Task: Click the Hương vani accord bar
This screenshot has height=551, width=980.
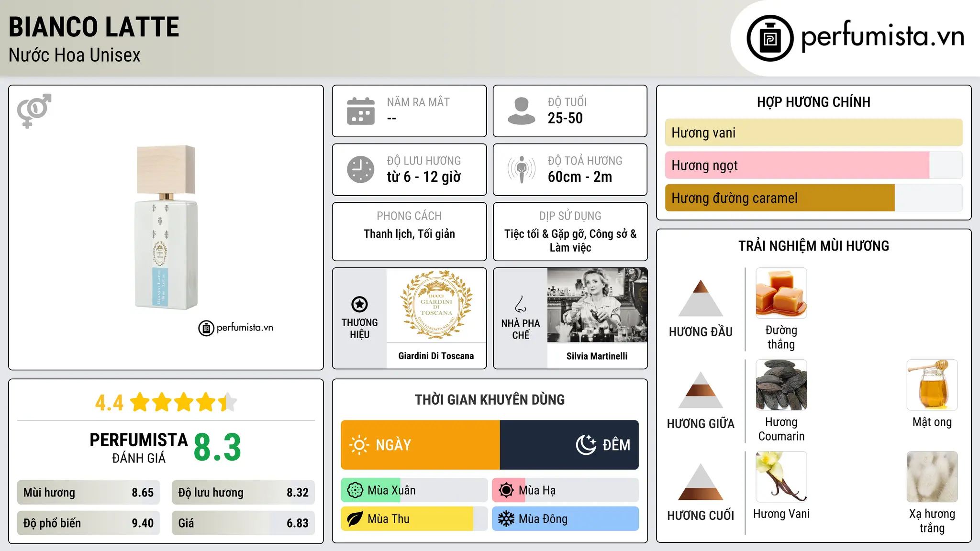Action: tap(814, 132)
